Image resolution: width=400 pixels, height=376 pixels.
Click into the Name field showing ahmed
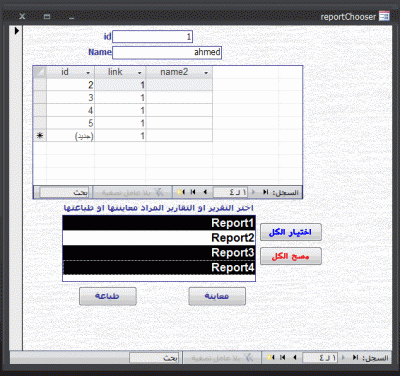[167, 52]
